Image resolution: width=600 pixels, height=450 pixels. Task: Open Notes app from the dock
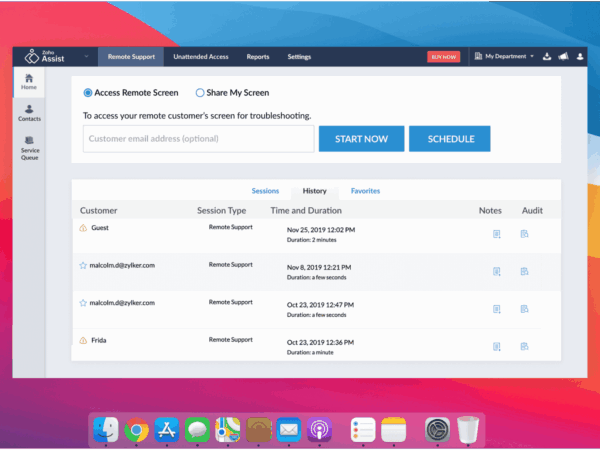click(x=393, y=430)
